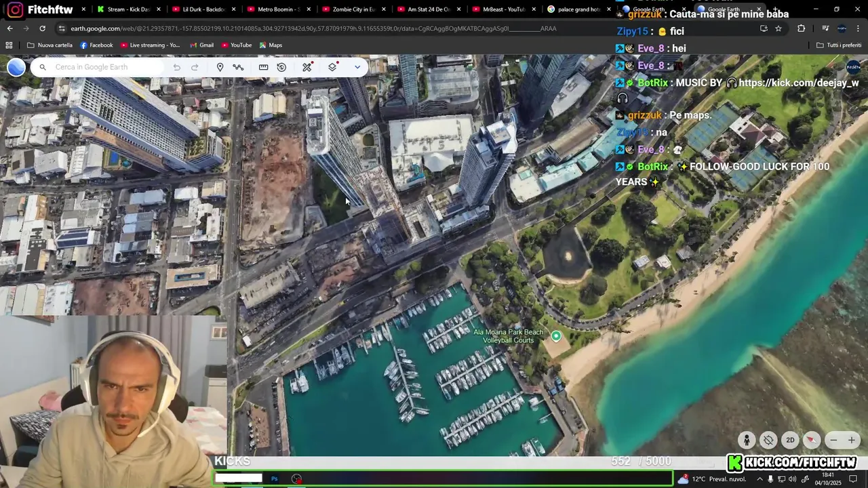Open the volume speaker icon in tray
Screen dimensions: 868x488
click(x=792, y=479)
